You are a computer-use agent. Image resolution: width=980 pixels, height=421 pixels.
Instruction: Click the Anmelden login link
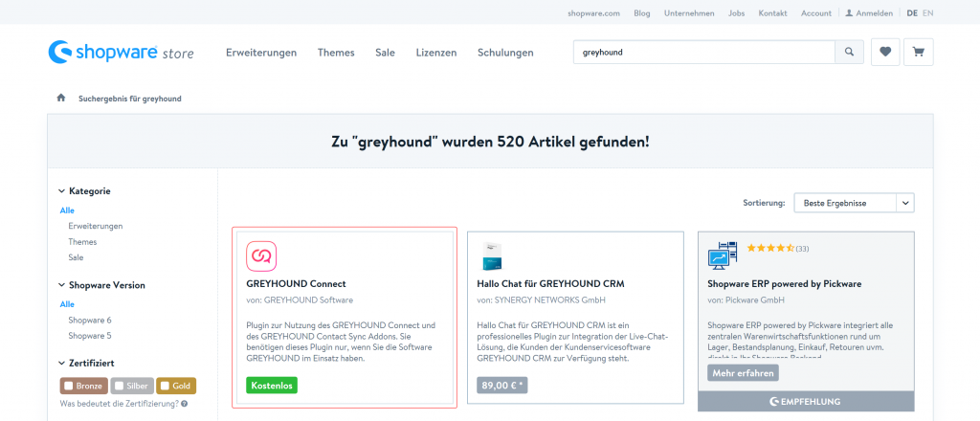pos(875,13)
